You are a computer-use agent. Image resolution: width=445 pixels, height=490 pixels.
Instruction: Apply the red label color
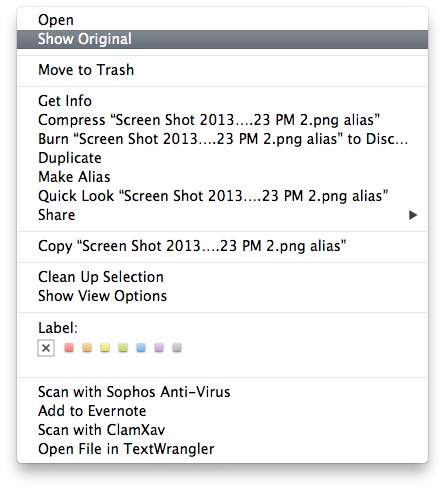pyautogui.click(x=69, y=348)
